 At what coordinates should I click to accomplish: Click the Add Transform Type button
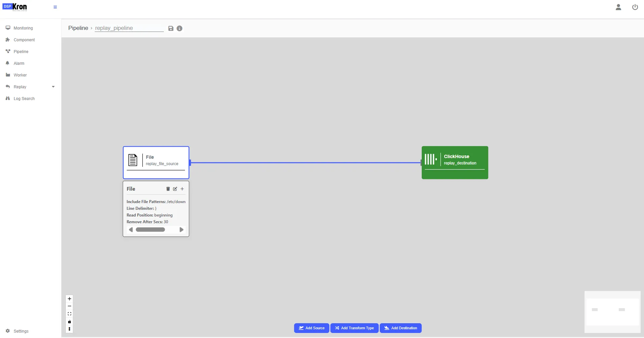pos(354,328)
